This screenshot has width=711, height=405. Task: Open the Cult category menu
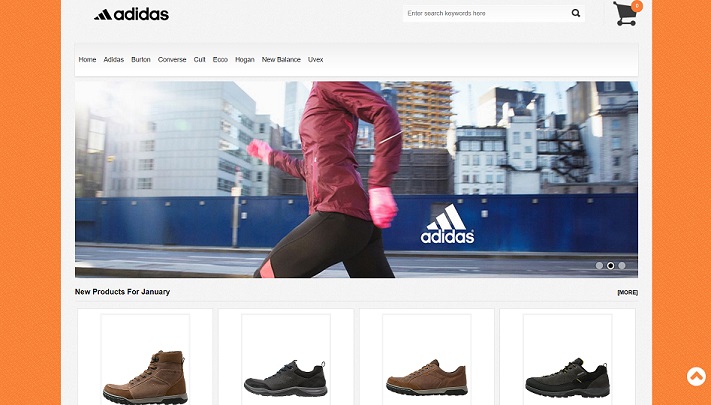click(x=200, y=59)
